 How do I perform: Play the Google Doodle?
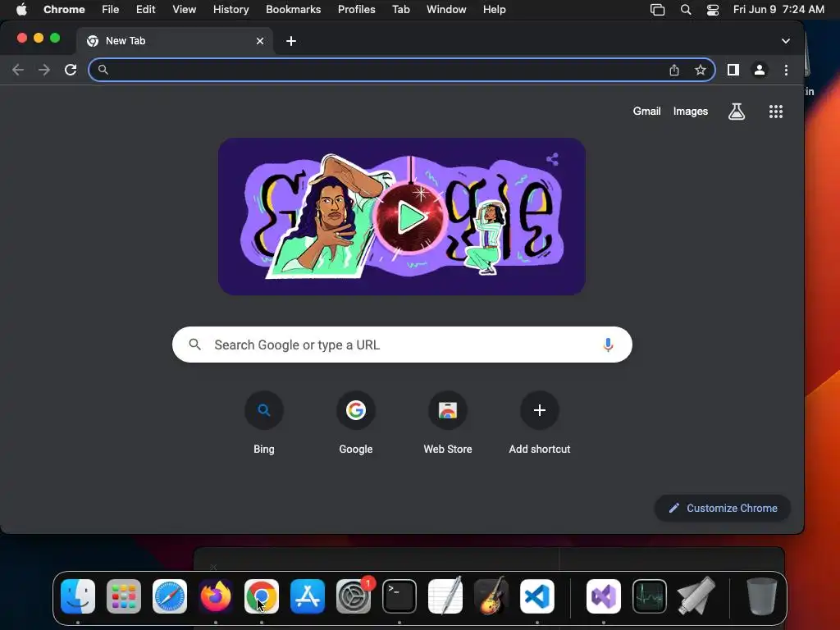point(410,217)
